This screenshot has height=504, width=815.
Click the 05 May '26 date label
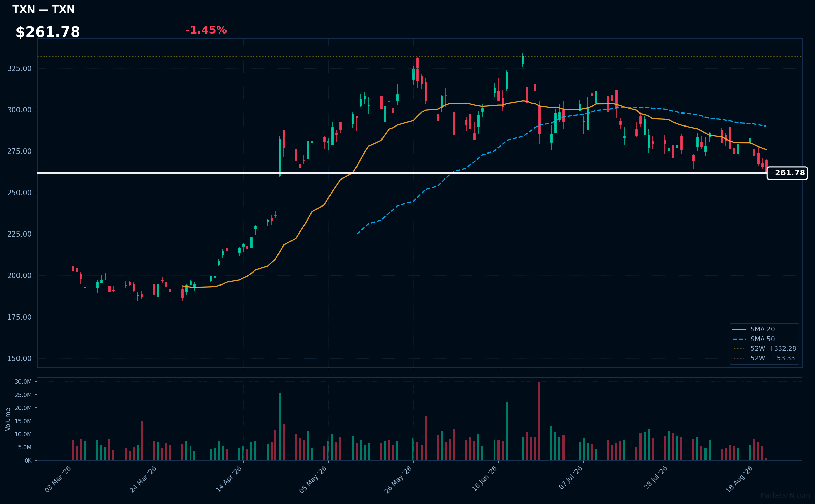(x=313, y=479)
